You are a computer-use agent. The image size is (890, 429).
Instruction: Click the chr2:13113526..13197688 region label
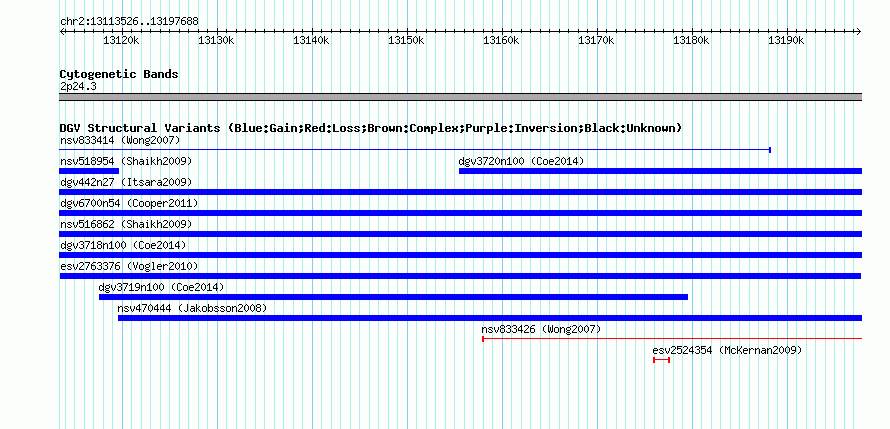coord(129,22)
